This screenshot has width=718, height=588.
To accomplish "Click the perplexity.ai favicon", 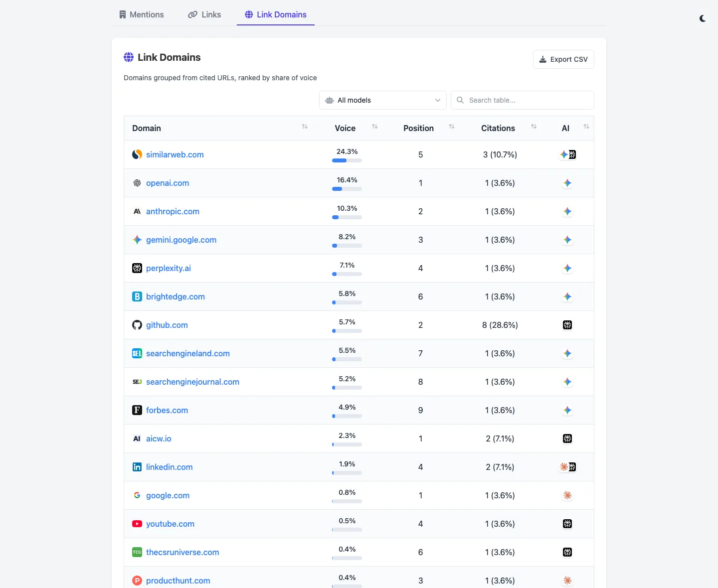I will tap(137, 268).
